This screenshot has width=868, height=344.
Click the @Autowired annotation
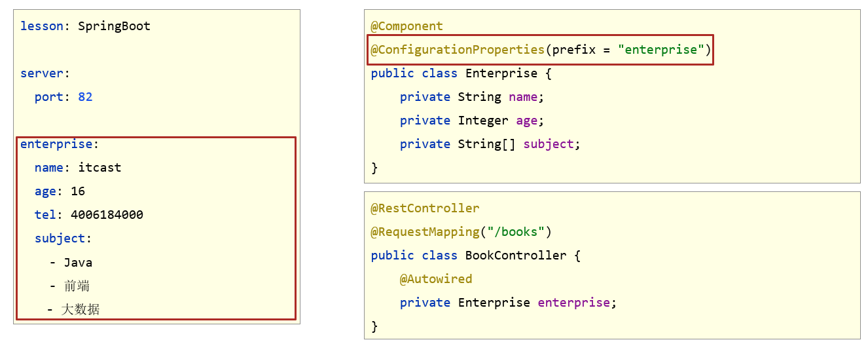click(436, 279)
